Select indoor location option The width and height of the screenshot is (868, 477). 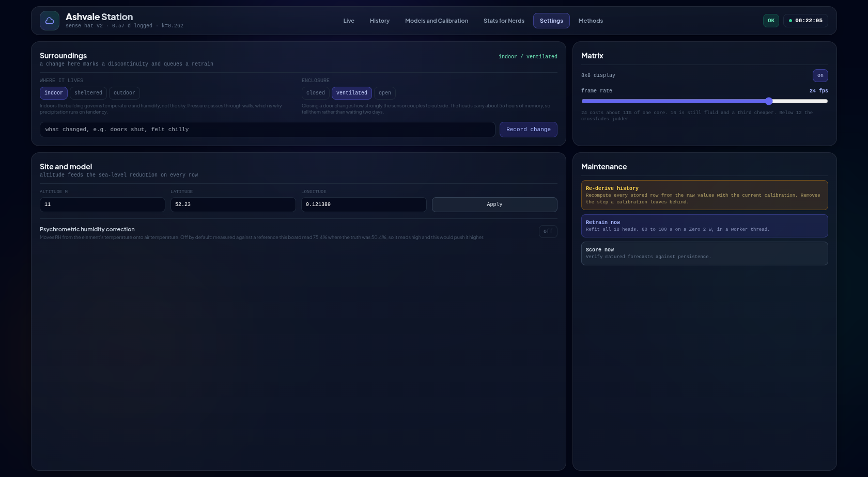54,93
